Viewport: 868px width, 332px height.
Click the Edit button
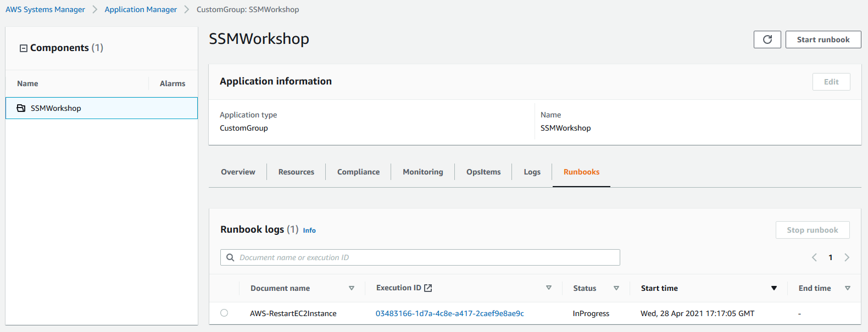831,82
